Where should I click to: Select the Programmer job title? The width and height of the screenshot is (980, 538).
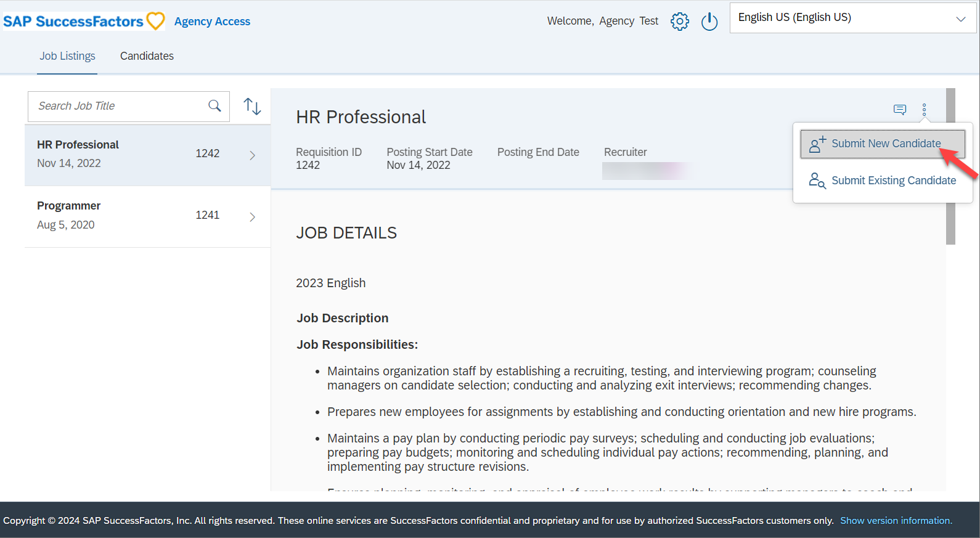(68, 206)
